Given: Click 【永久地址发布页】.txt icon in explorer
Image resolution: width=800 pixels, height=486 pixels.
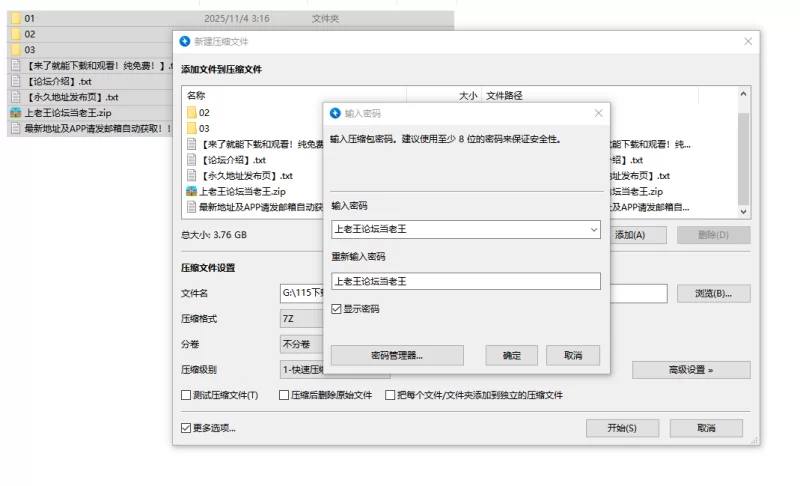Looking at the screenshot, I should tap(16, 97).
